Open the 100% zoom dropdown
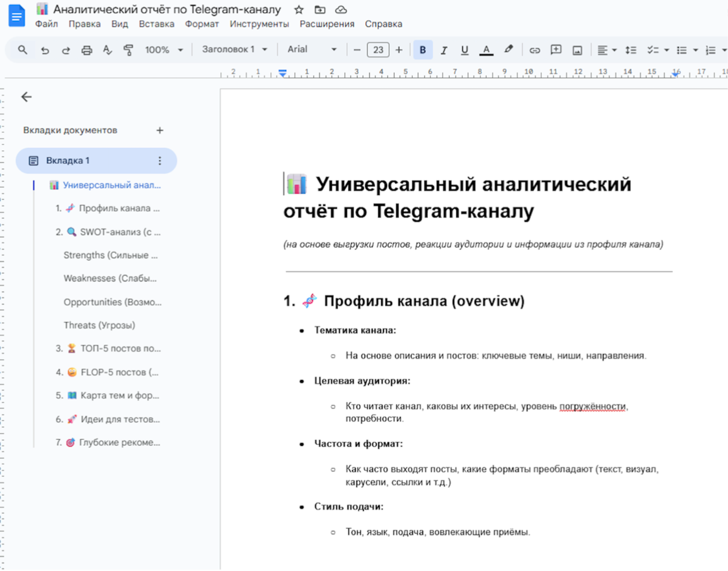 coord(164,50)
